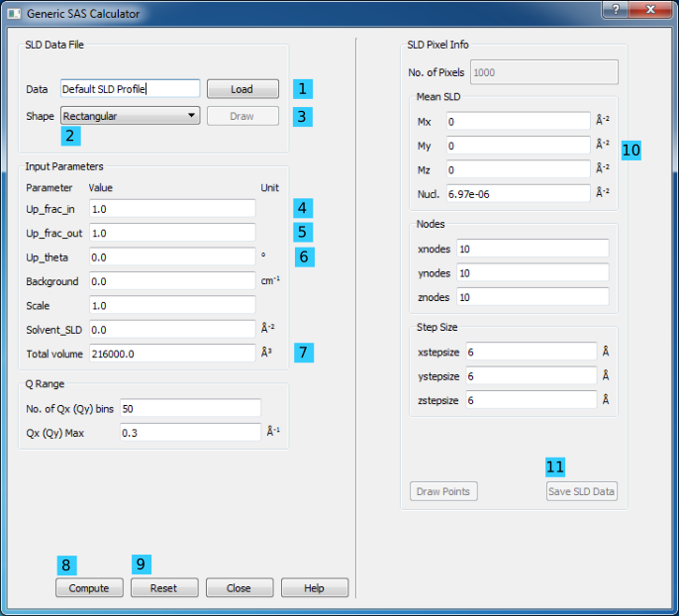Click the Nucl. mean SLD field

[517, 193]
